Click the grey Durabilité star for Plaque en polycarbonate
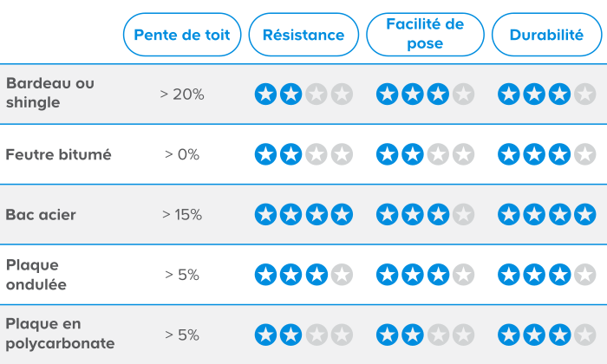Viewport: 607px width, 364px height. (585, 335)
